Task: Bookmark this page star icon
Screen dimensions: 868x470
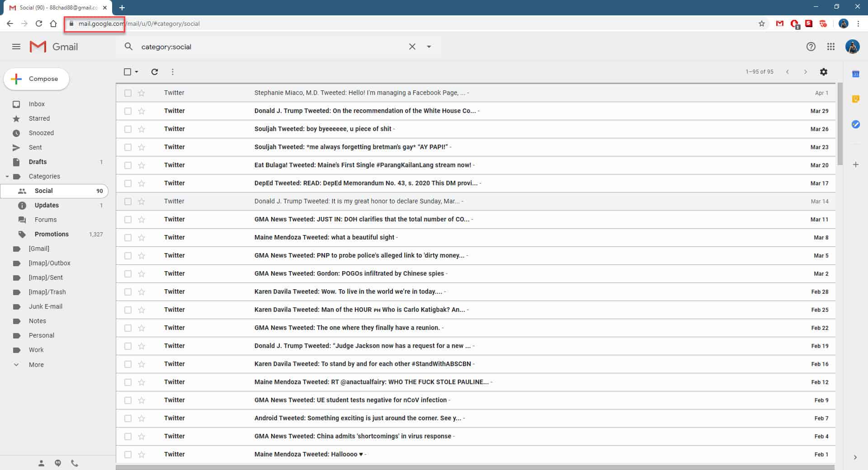Action: 762,23
